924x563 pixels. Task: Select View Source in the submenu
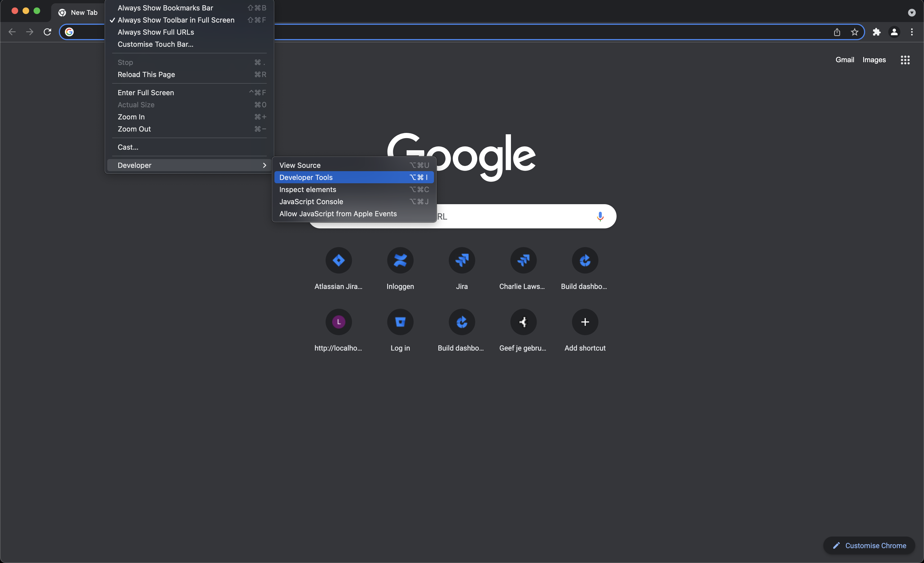pos(354,165)
